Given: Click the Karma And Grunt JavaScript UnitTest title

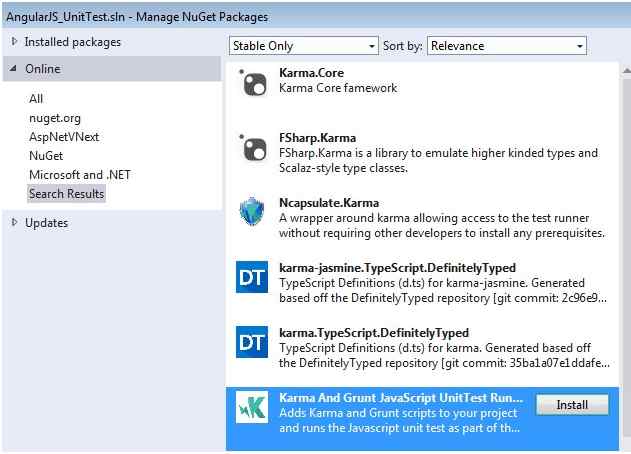Looking at the screenshot, I should [401, 398].
